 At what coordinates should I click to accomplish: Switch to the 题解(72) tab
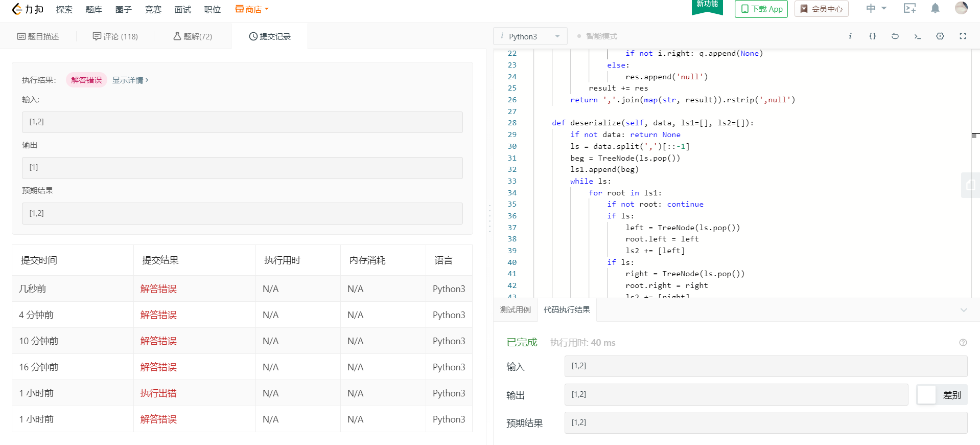tap(193, 36)
